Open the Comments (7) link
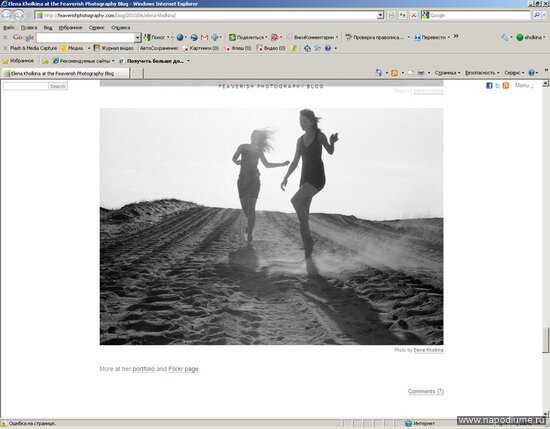Screen dimensions: 550x429 pos(425,391)
